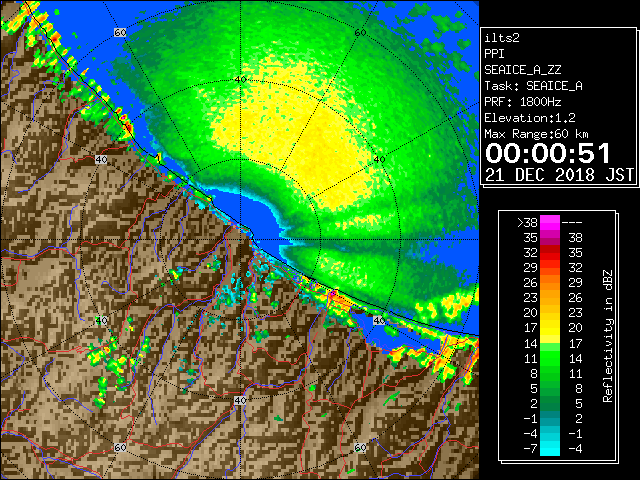Click the orange swatch beside legend value 26

550,283
